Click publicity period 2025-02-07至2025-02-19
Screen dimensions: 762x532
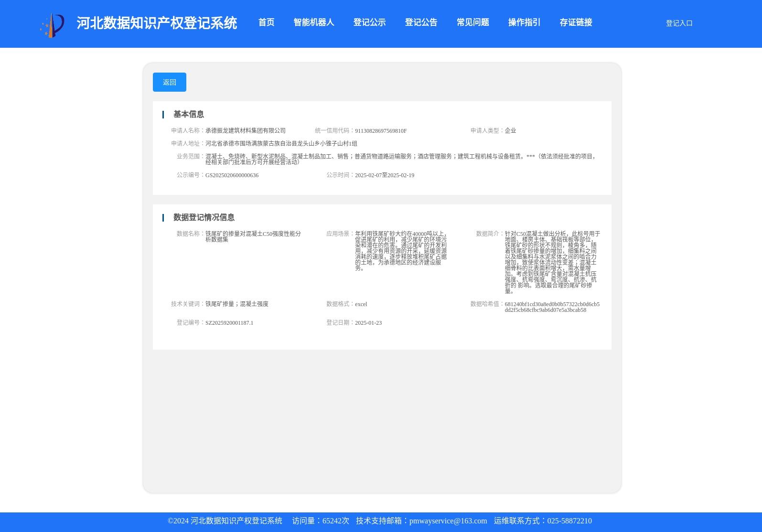[385, 175]
